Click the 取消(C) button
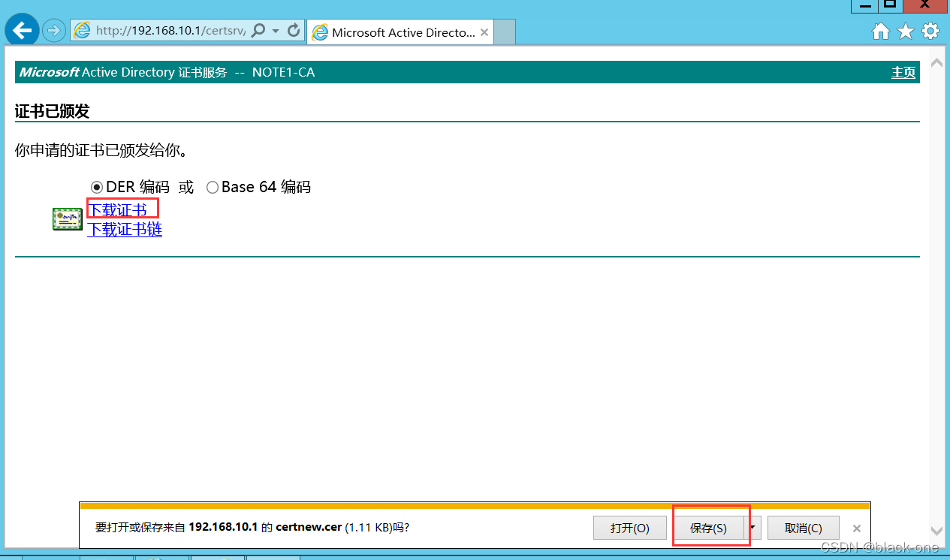The width and height of the screenshot is (950, 560). (x=804, y=528)
